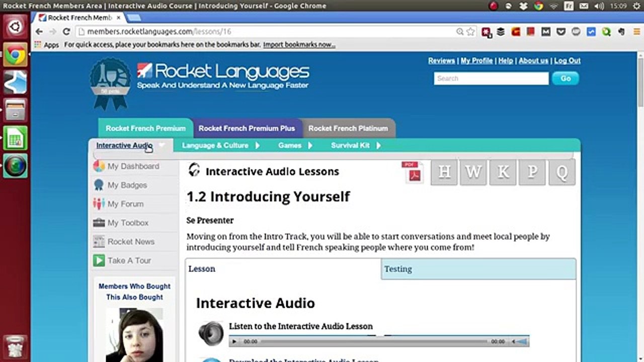Click the zoom magnifier in address bar
644x362 pixels.
460,32
